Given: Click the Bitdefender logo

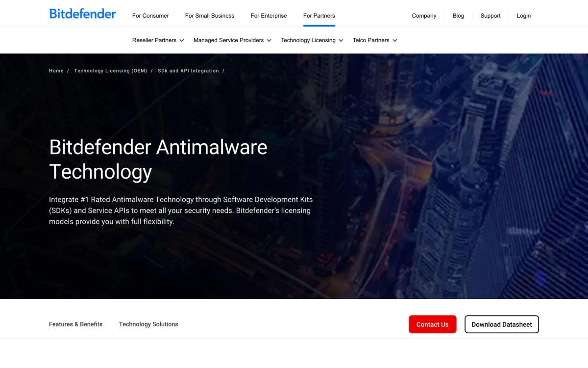Looking at the screenshot, I should click(82, 14).
